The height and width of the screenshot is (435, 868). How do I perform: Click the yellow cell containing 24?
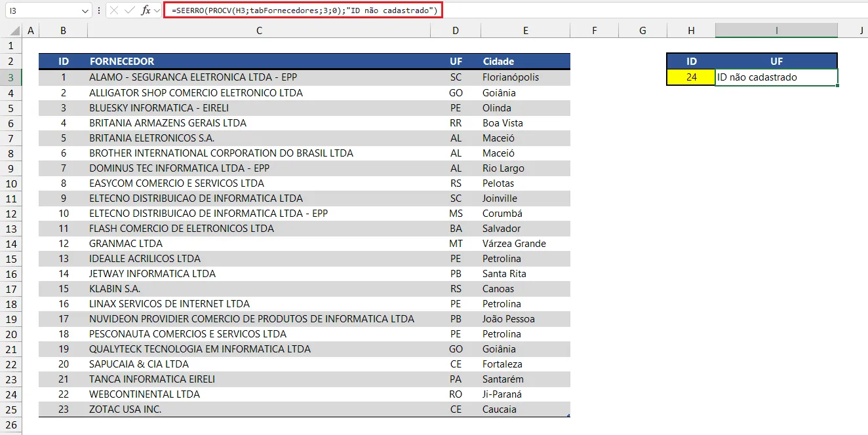[691, 77]
